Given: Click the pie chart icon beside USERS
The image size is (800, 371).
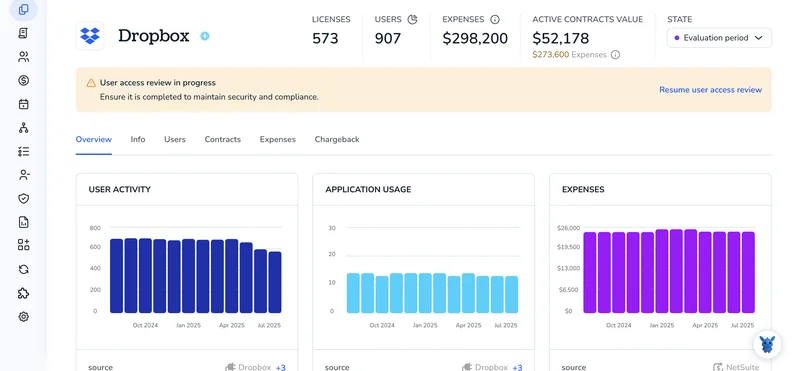Looking at the screenshot, I should point(412,19).
